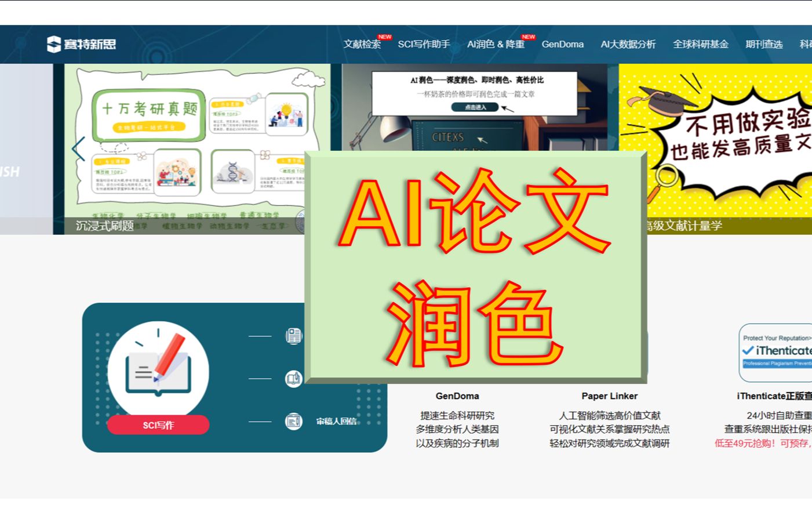
Task: Click the 高级文献计量学 banner caption
Action: [684, 226]
